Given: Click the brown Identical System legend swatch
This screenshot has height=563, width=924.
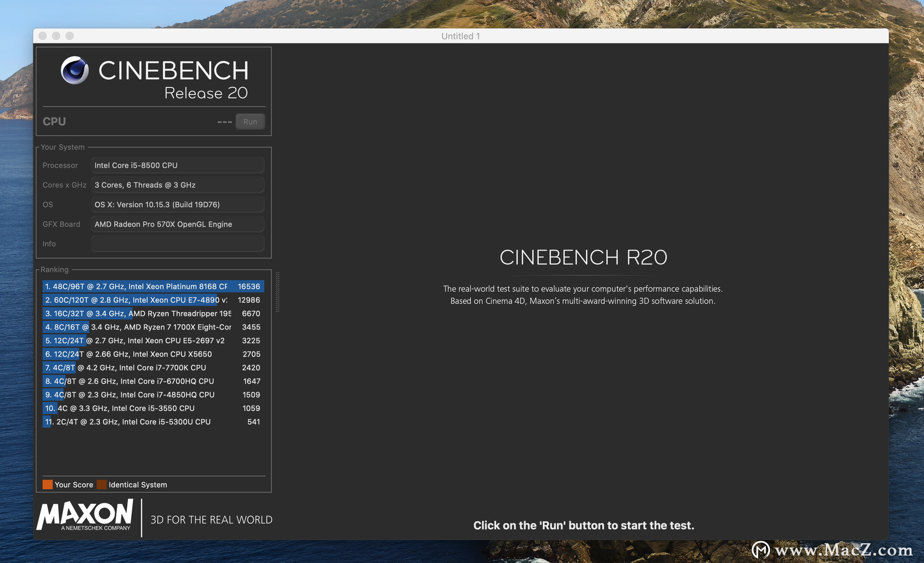Looking at the screenshot, I should (x=102, y=484).
